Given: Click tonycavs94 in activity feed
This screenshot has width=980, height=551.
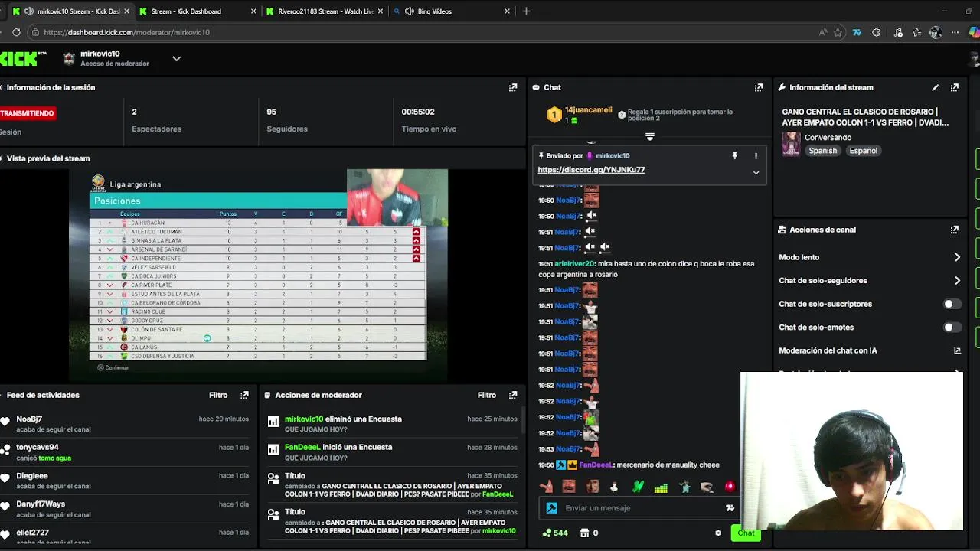Looking at the screenshot, I should pos(38,448).
